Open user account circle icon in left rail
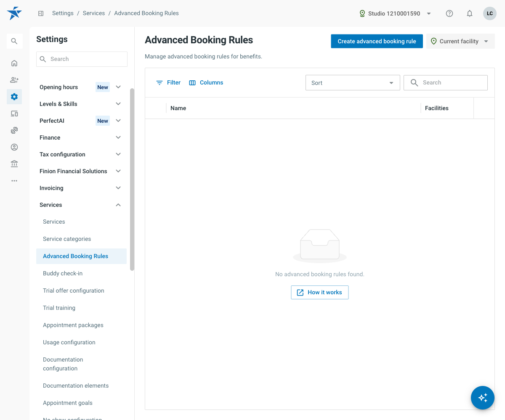The image size is (505, 420). (x=14, y=147)
